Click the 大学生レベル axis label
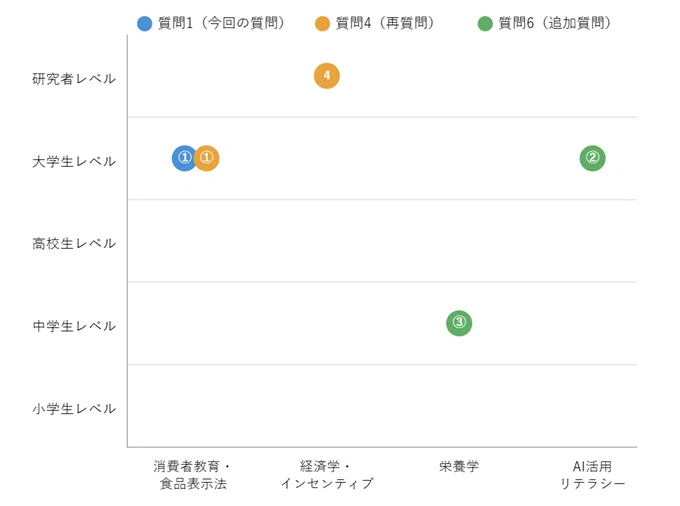This screenshot has height=506, width=680. click(74, 161)
